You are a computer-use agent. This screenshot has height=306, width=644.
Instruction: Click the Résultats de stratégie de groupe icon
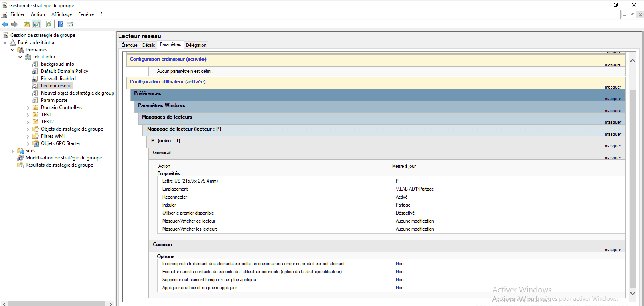tap(20, 165)
